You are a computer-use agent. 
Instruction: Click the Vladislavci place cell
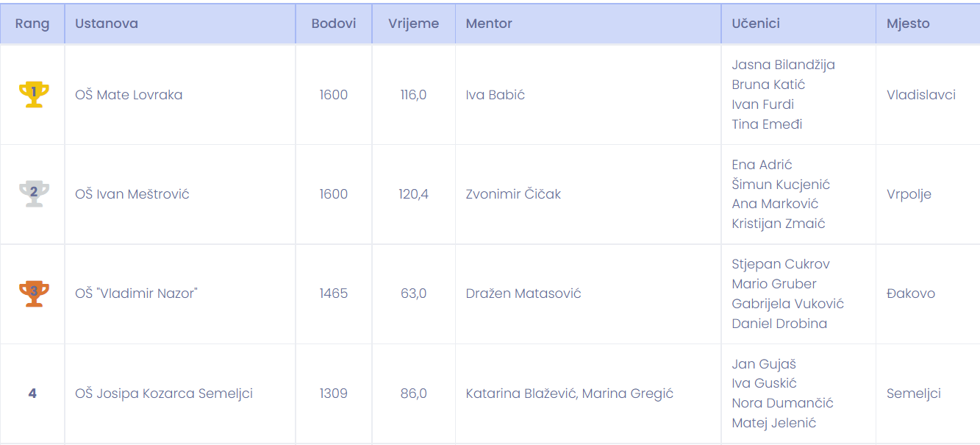[x=921, y=95]
